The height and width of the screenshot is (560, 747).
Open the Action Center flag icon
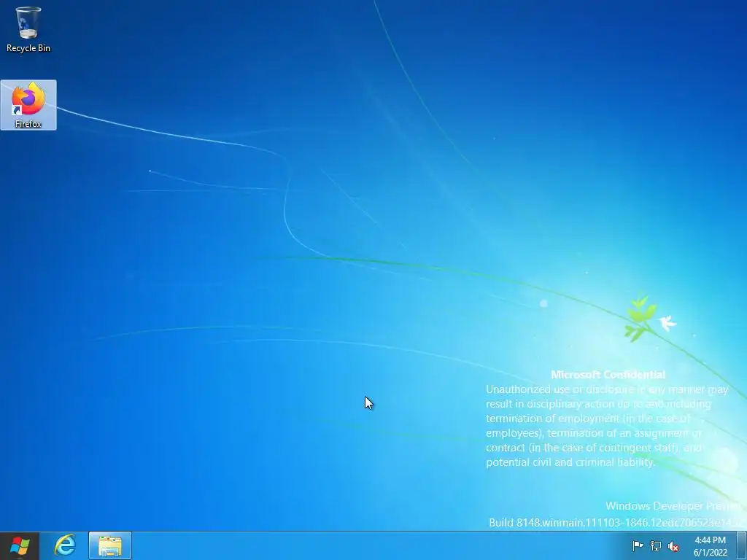[638, 546]
